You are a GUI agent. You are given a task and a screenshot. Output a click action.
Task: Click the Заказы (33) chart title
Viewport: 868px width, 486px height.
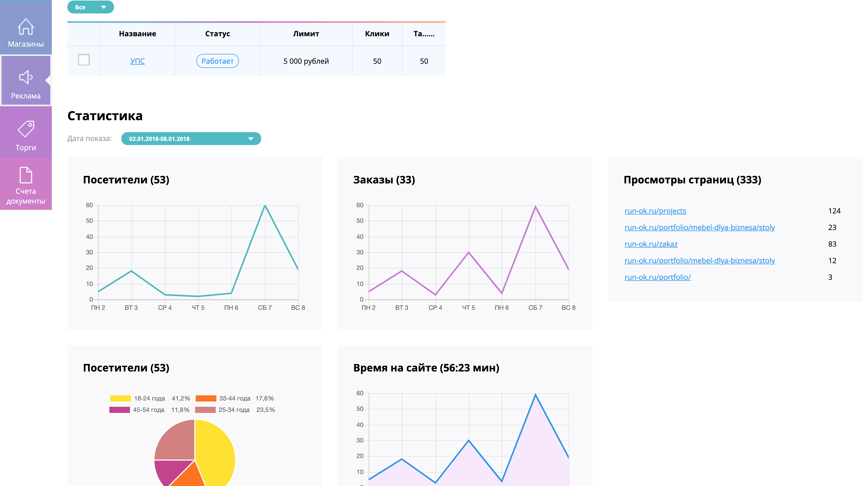[x=384, y=180]
